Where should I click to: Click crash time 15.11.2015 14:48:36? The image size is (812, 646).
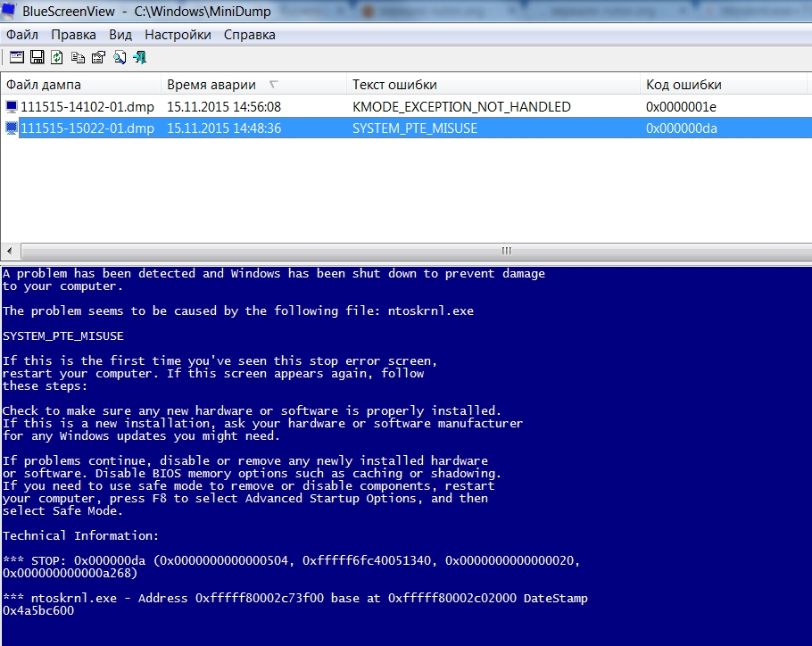pyautogui.click(x=224, y=128)
